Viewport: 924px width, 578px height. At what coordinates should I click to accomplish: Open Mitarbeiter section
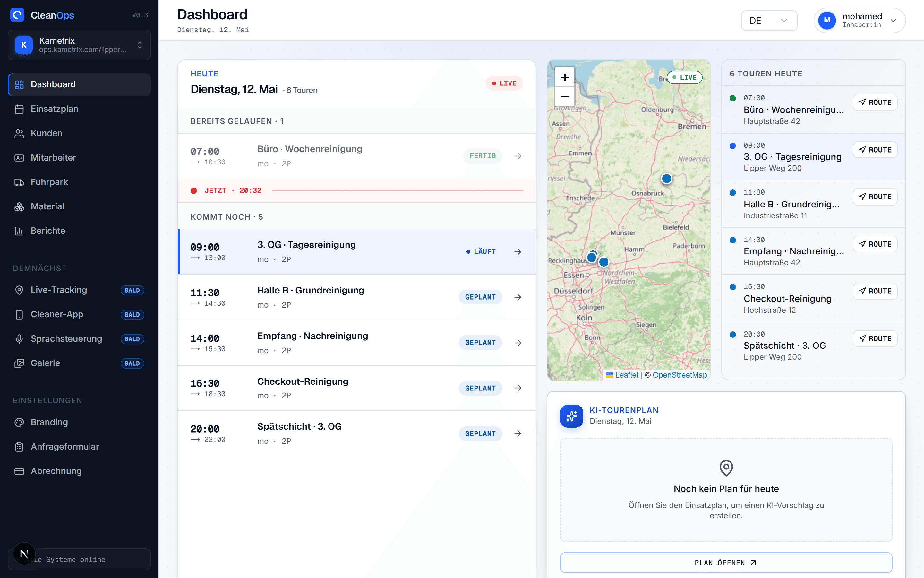click(79, 157)
